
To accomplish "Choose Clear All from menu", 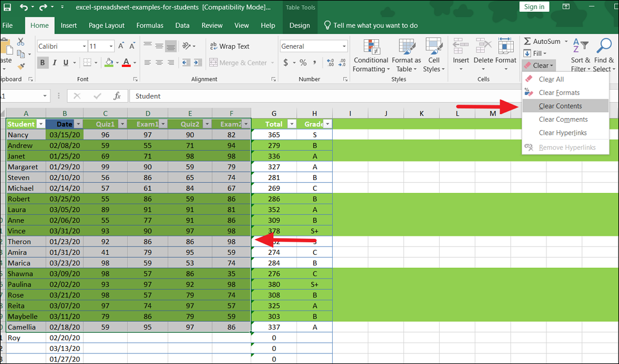I will coord(566,80).
